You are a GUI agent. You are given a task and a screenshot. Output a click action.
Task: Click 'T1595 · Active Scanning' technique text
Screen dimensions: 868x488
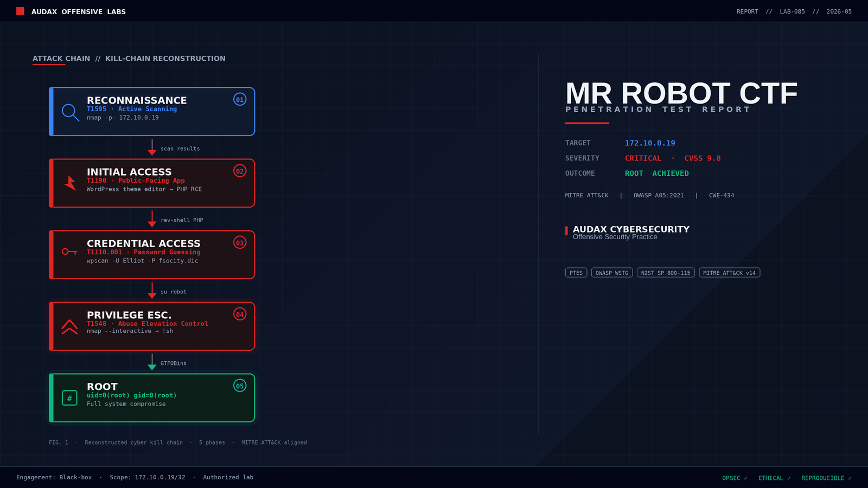click(132, 109)
